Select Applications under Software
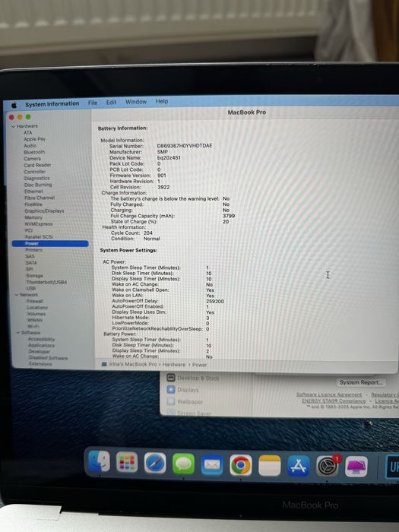 tap(41, 345)
